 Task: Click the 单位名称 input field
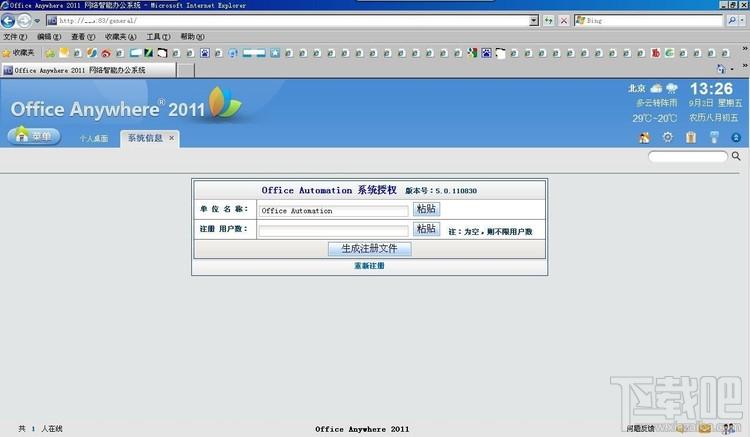coord(333,211)
